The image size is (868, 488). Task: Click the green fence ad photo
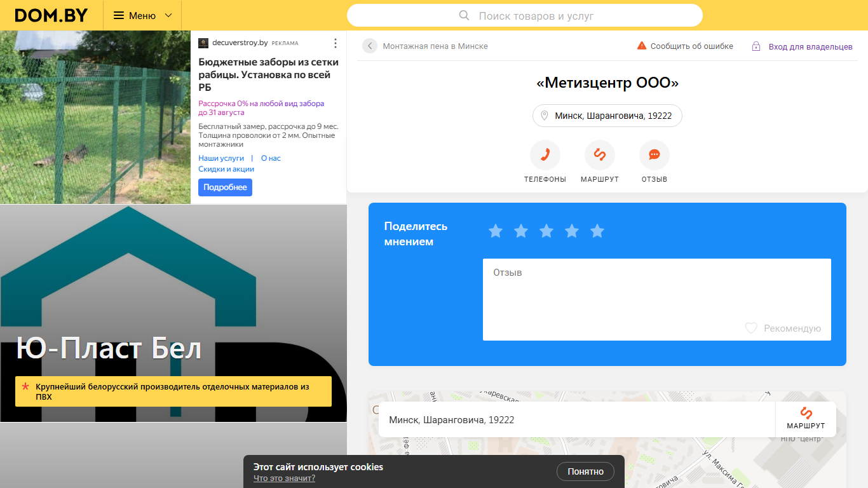coord(95,118)
